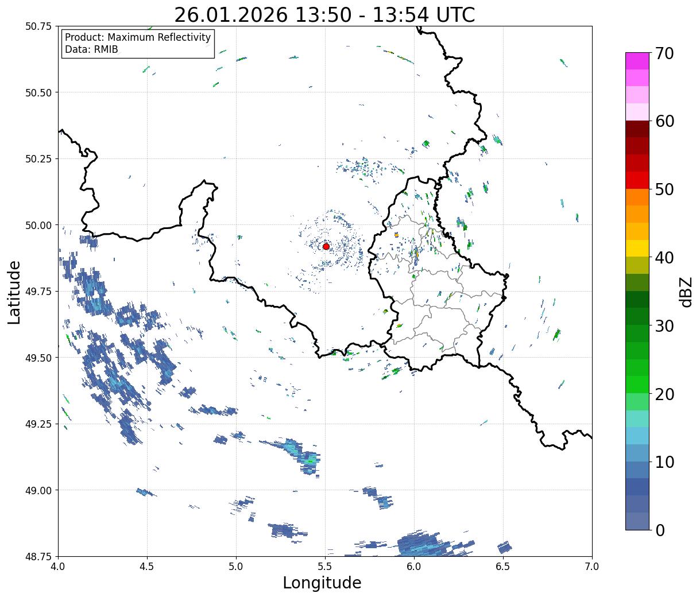Click the 'dBZ' colorbar label
The image size is (700, 597).
[686, 291]
